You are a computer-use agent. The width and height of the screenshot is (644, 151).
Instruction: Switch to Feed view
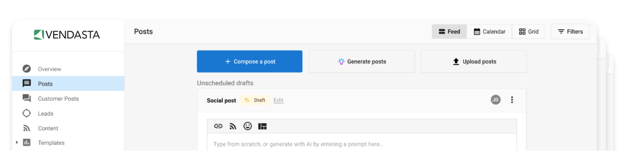click(x=449, y=32)
